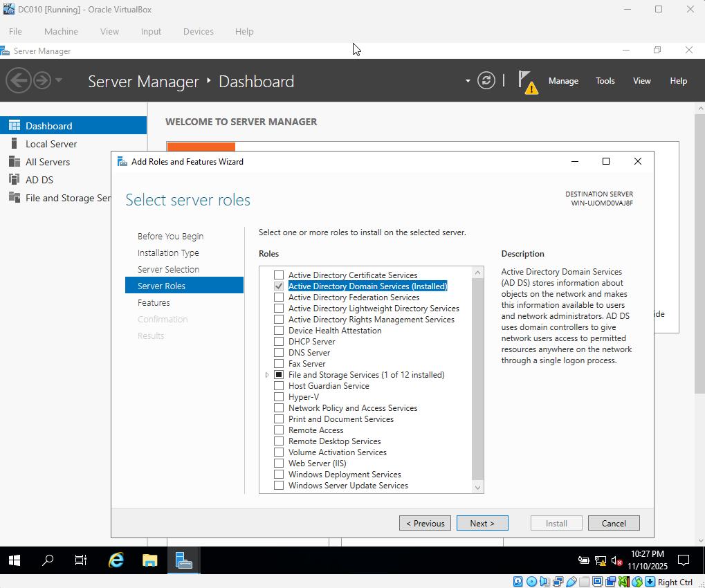Click the notifications flag warning icon
705x588 pixels.
528,82
